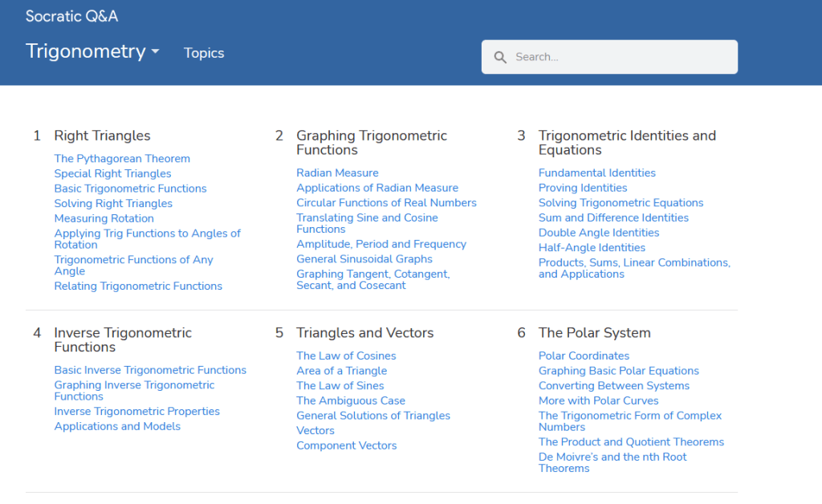Open The Ambiguous Case topic

tap(350, 400)
